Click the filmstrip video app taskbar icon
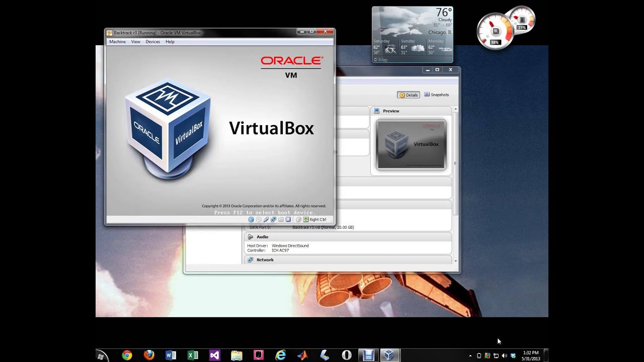 [368, 355]
